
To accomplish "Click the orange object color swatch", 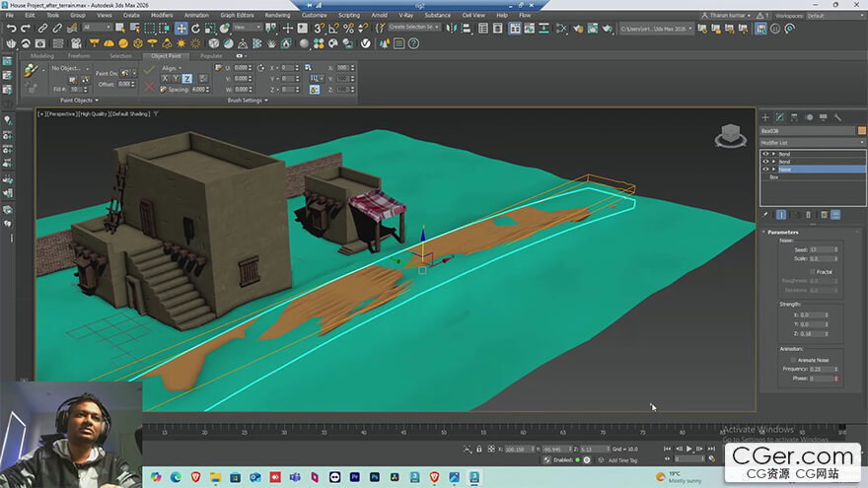I will point(861,131).
